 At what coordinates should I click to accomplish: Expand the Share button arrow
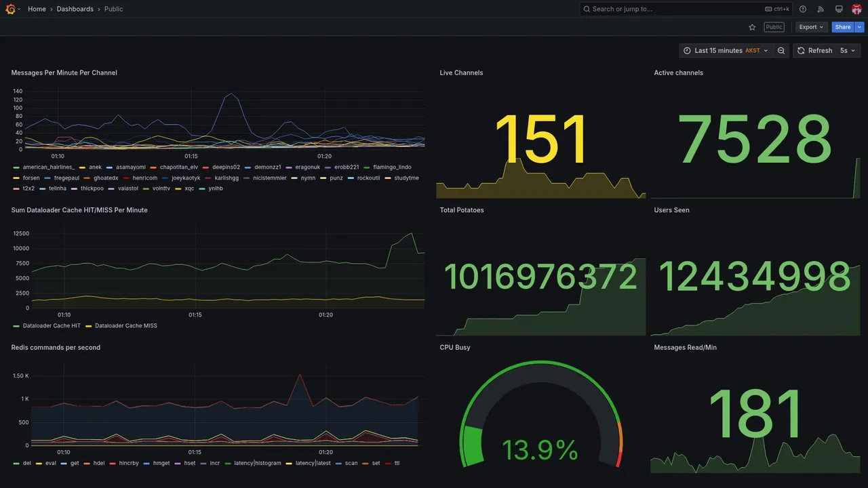tap(860, 27)
